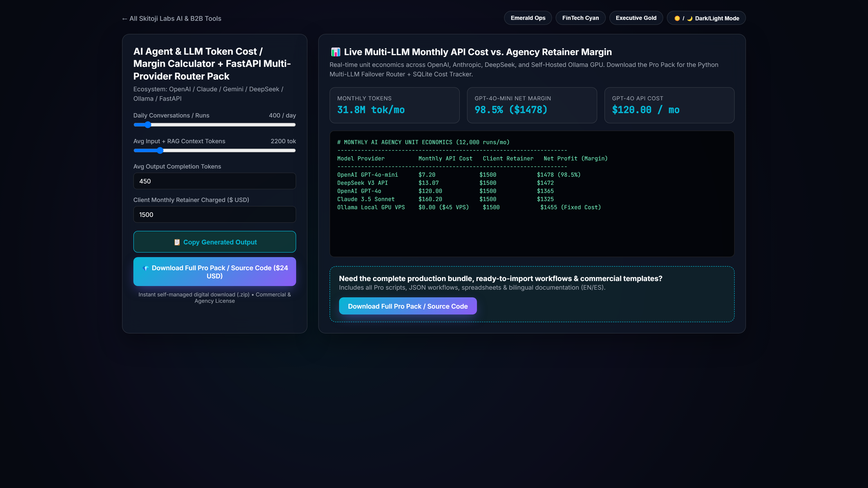
Task: Click the 2200 tok value label
Action: click(x=283, y=141)
